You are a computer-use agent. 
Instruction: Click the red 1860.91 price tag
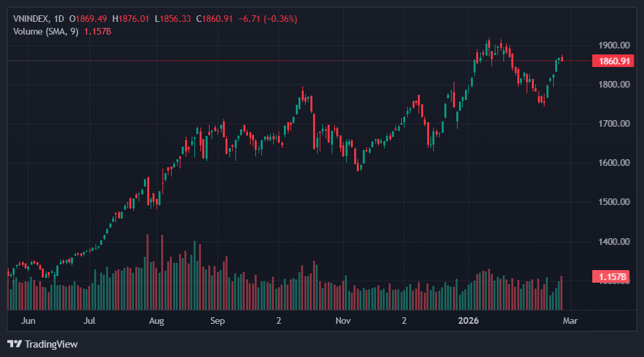[x=613, y=61]
